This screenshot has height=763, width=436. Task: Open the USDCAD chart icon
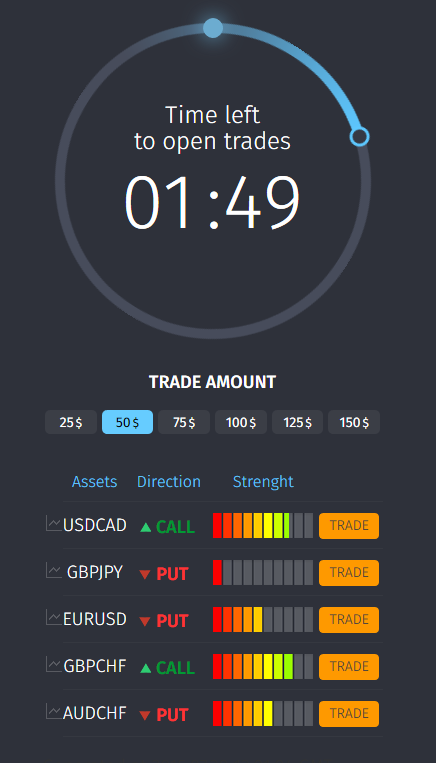pyautogui.click(x=54, y=524)
